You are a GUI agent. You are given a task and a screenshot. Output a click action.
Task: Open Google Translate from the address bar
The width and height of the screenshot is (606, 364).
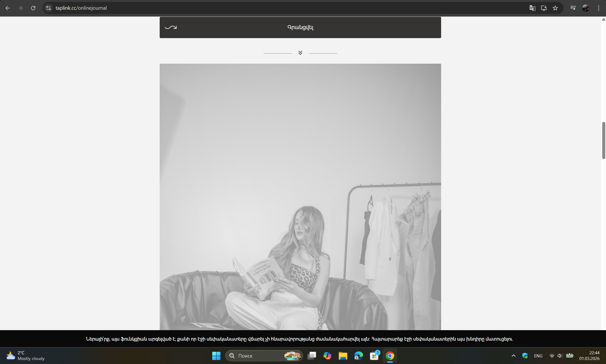pos(532,8)
